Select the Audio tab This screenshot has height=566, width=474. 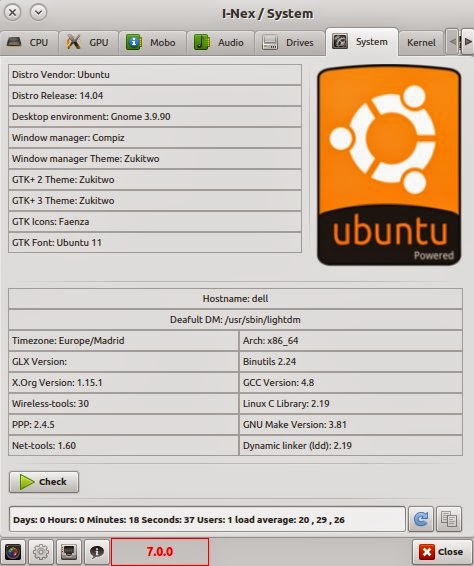[220, 43]
